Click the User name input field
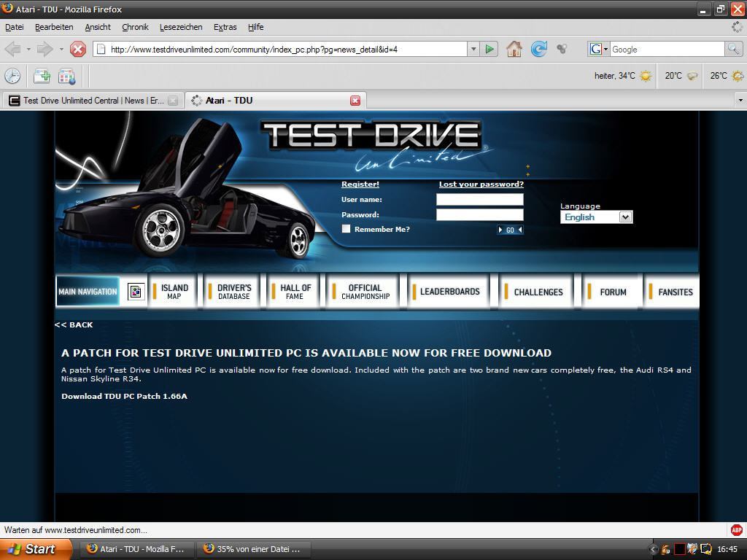 tap(480, 200)
